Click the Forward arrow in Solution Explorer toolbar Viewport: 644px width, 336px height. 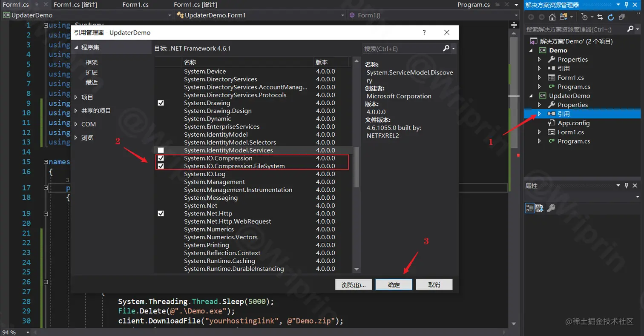point(541,17)
